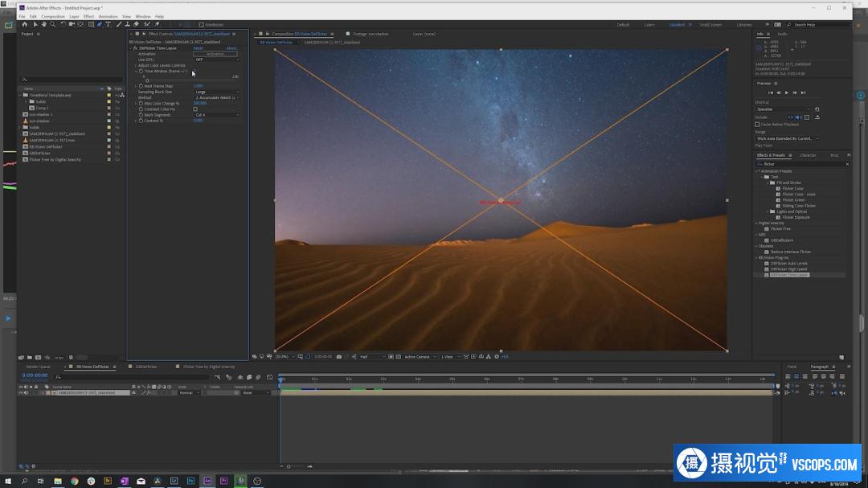
Task: Select the Home icon in the toolbar
Action: coord(24,24)
